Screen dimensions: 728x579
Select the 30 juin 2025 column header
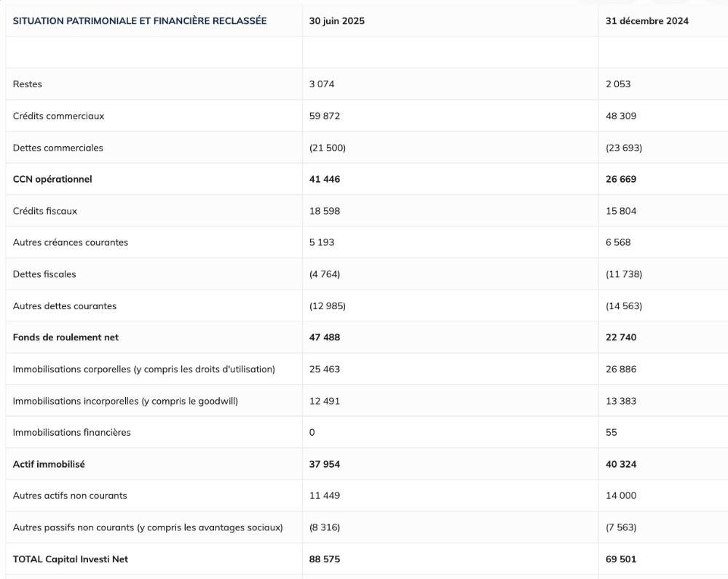[x=337, y=21]
